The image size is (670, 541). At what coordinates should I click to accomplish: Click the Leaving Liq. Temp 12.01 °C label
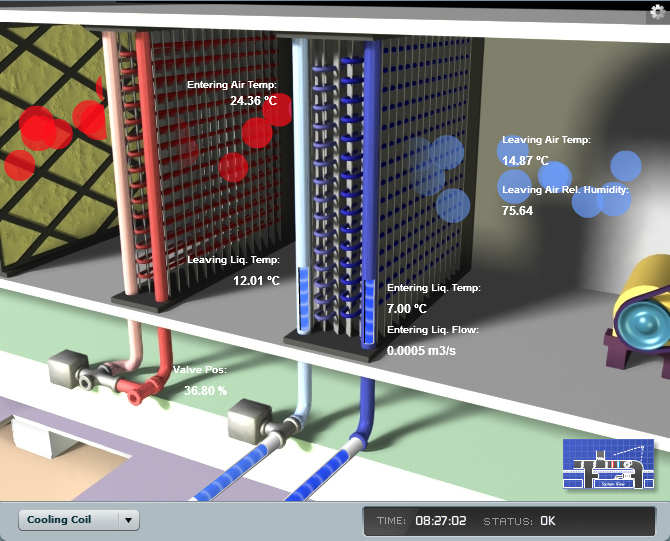(x=256, y=281)
